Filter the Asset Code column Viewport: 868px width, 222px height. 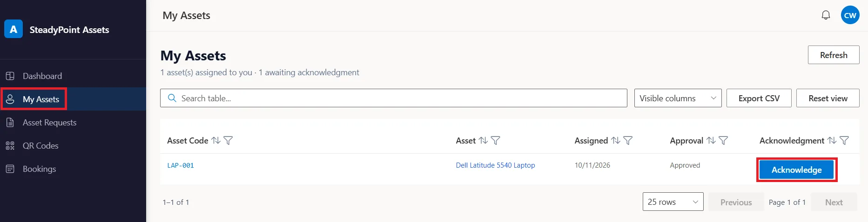(x=228, y=140)
